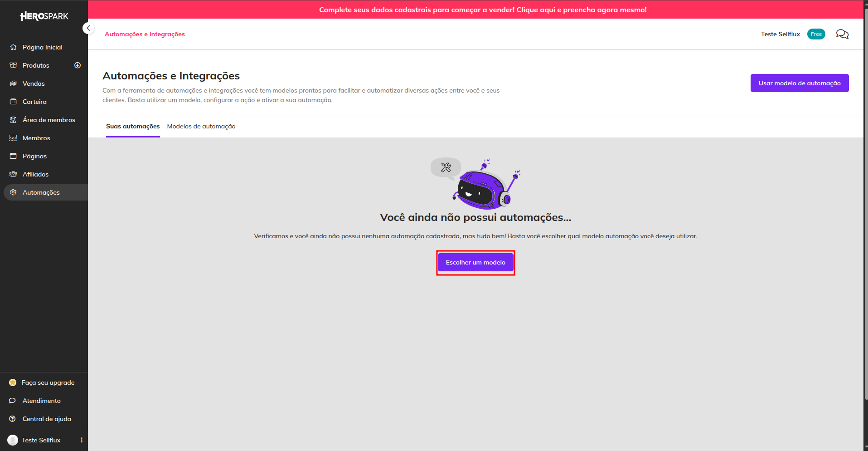Click the Automações e Integrações breadcrumb link
The image size is (868, 451).
point(145,34)
